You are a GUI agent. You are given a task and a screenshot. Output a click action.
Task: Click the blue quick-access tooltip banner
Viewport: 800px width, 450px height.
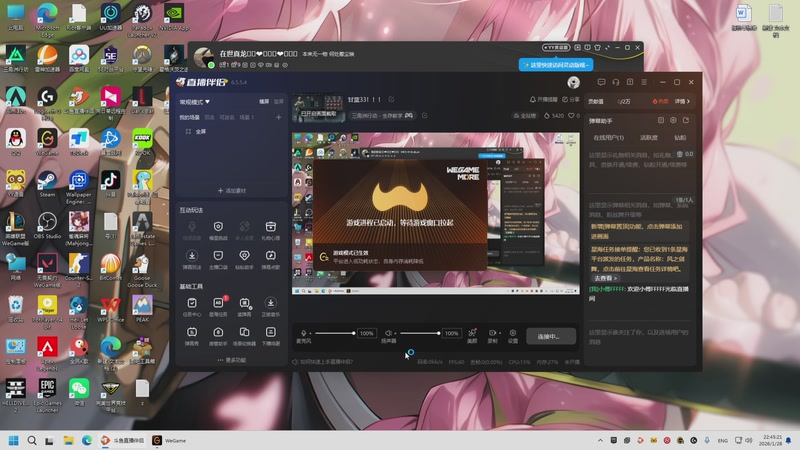[556, 65]
